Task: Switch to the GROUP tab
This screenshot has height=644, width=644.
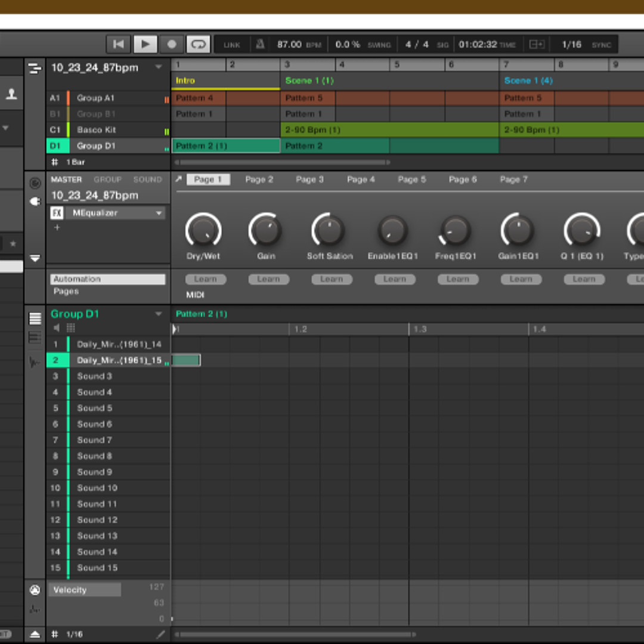Action: point(107,179)
